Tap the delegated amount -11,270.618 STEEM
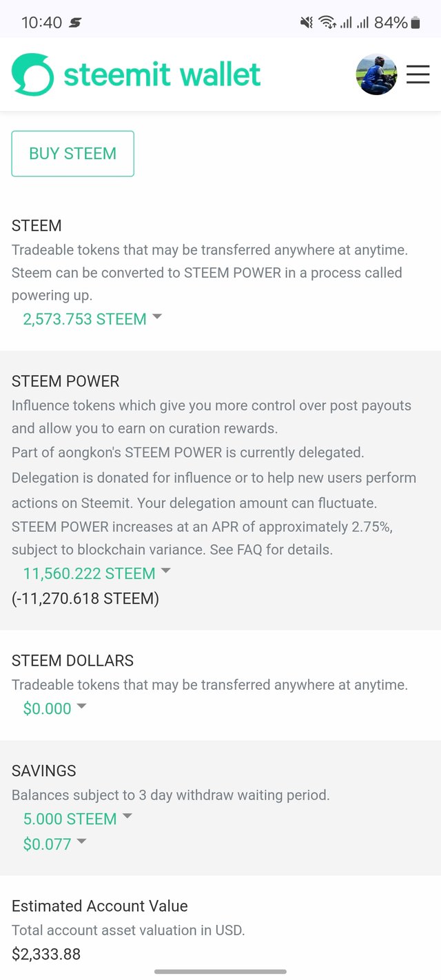 [x=85, y=598]
